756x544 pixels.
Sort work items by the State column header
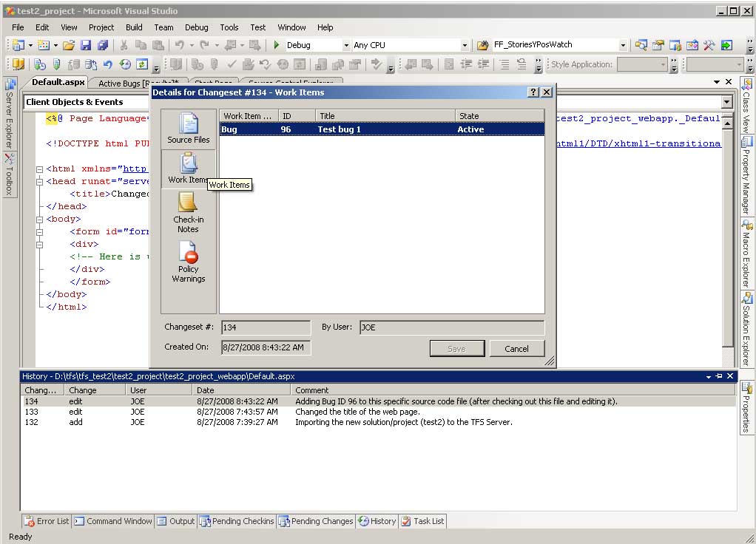[x=499, y=116]
